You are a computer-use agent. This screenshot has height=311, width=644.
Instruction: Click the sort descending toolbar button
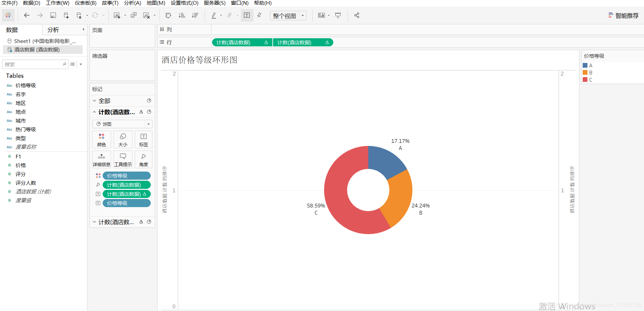(195, 15)
